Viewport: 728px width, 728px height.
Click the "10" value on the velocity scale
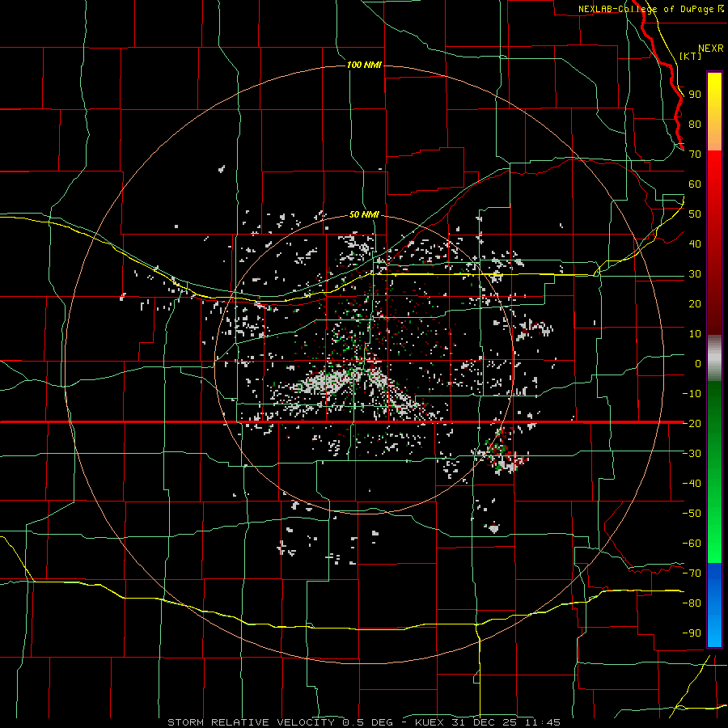point(695,334)
